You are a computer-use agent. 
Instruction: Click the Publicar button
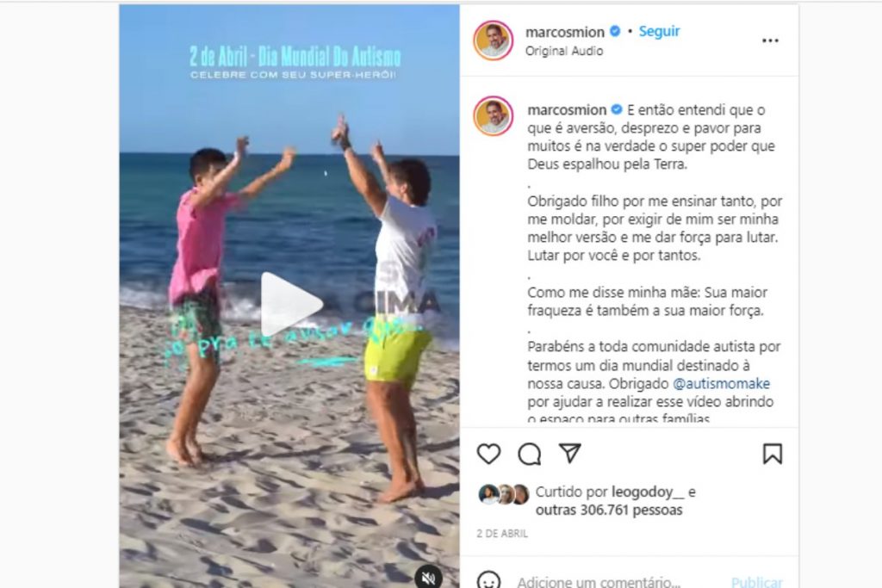pos(756,582)
